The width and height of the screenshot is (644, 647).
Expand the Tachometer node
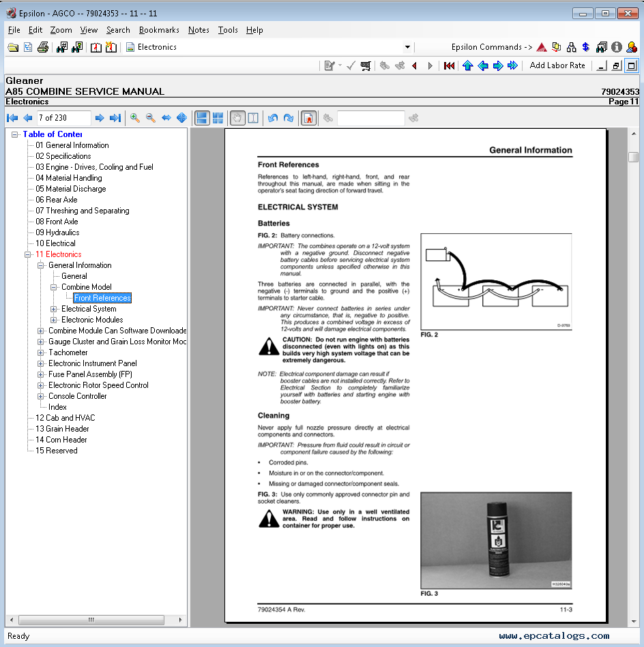click(x=40, y=352)
